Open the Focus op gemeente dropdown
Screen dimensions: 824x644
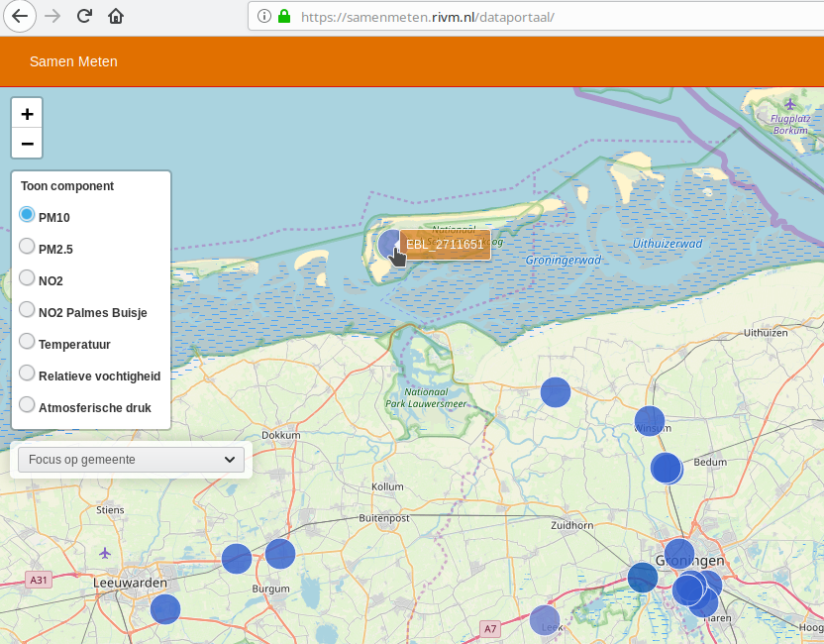(x=132, y=460)
